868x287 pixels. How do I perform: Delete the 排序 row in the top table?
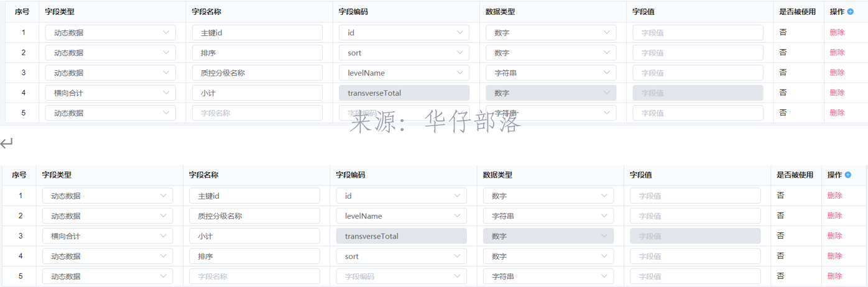pyautogui.click(x=837, y=53)
